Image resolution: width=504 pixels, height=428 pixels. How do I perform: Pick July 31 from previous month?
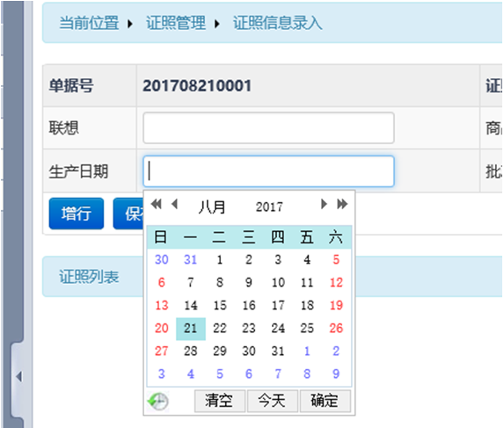tap(191, 259)
